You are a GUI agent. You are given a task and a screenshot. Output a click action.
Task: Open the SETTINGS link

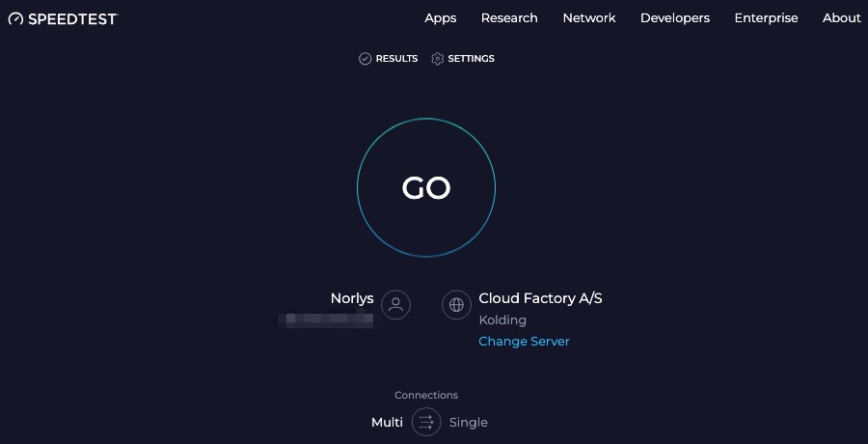(x=471, y=59)
